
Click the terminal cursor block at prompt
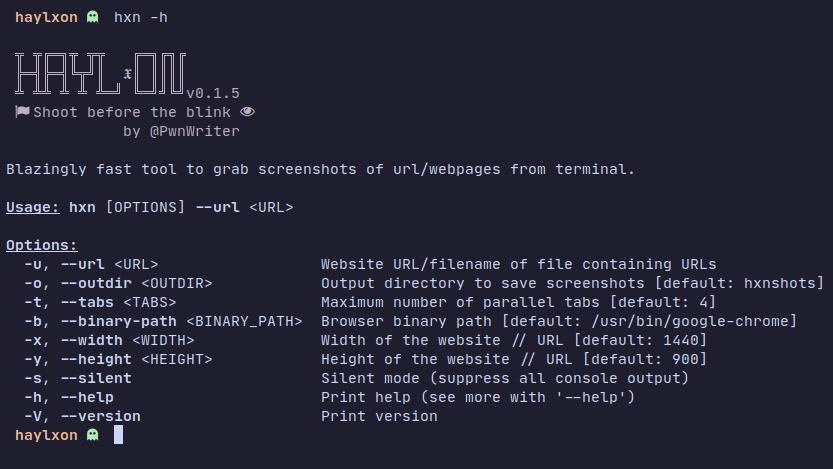[118, 434]
